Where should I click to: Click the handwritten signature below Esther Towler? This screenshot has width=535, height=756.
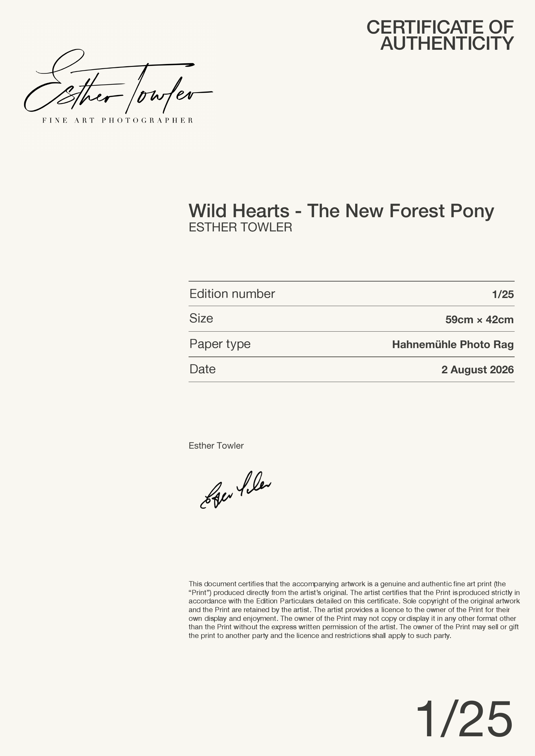235,490
